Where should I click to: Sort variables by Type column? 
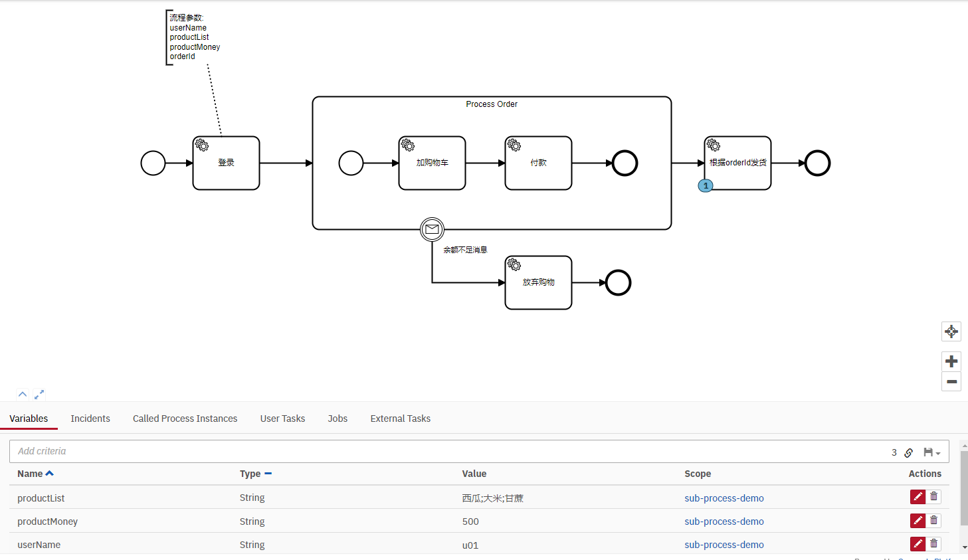click(x=256, y=474)
